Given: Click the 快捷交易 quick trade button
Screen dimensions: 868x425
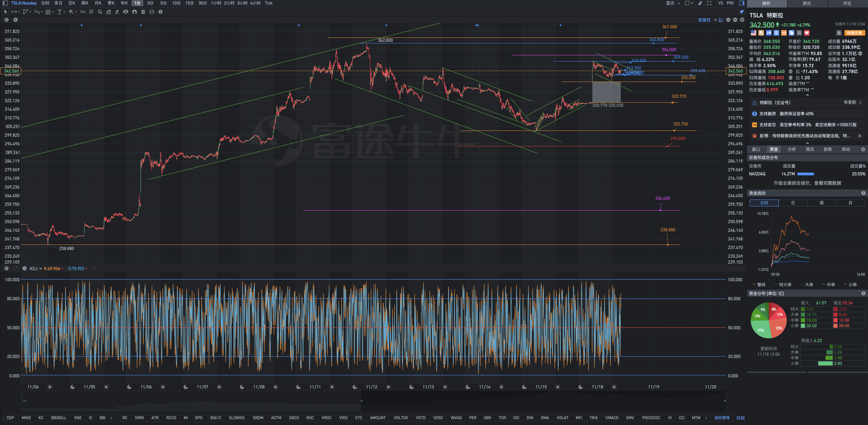Looking at the screenshot, I should click(855, 33).
